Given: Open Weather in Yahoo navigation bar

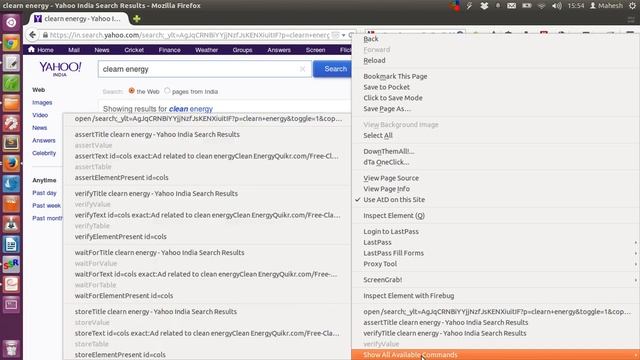Looking at the screenshot, I should (x=206, y=50).
